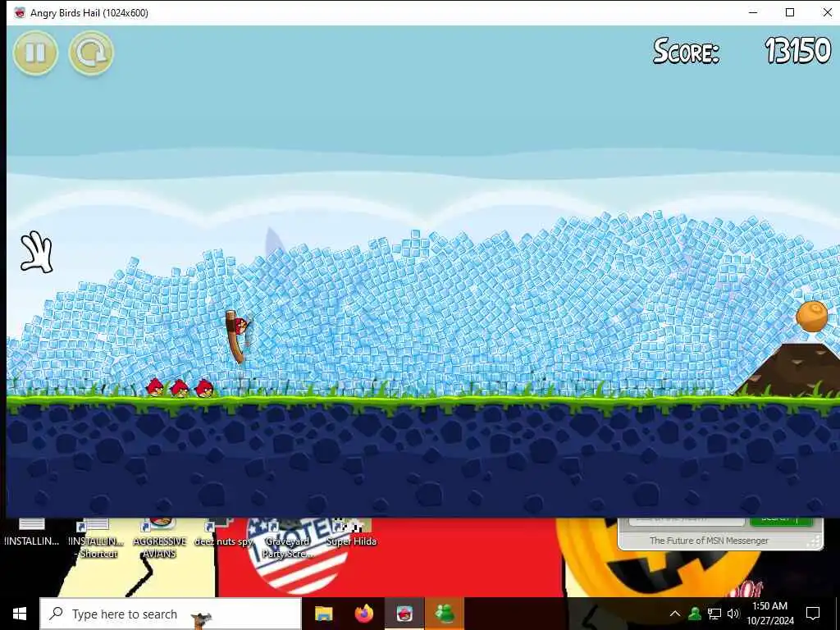This screenshot has width=840, height=630.
Task: Pause the Angry Birds game
Action: (35, 52)
